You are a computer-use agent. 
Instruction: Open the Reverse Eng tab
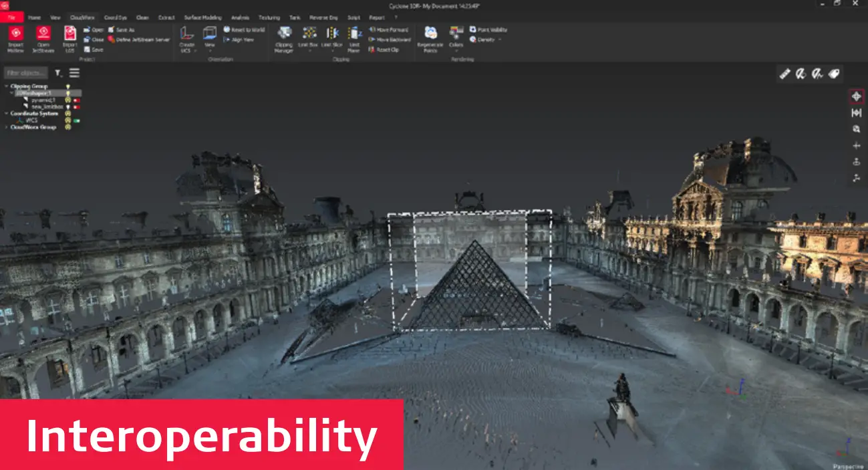tap(323, 18)
